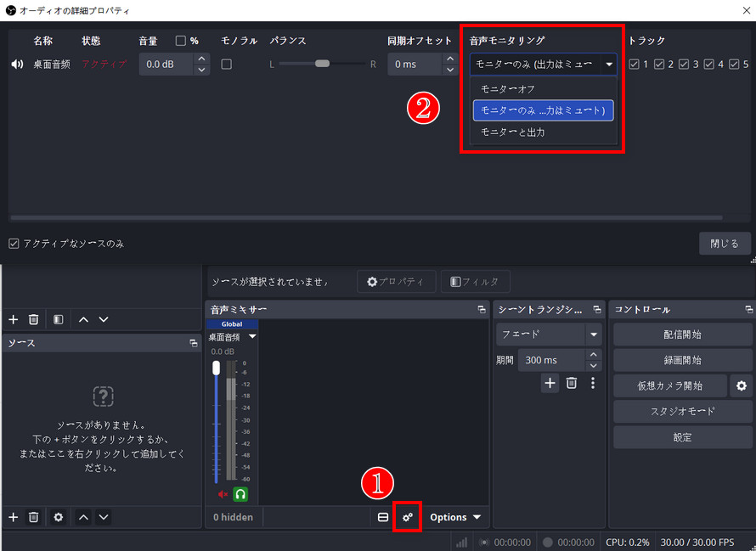Viewport: 756px width, 551px height.
Task: Click the green headphone monitoring icon
Action: point(240,494)
